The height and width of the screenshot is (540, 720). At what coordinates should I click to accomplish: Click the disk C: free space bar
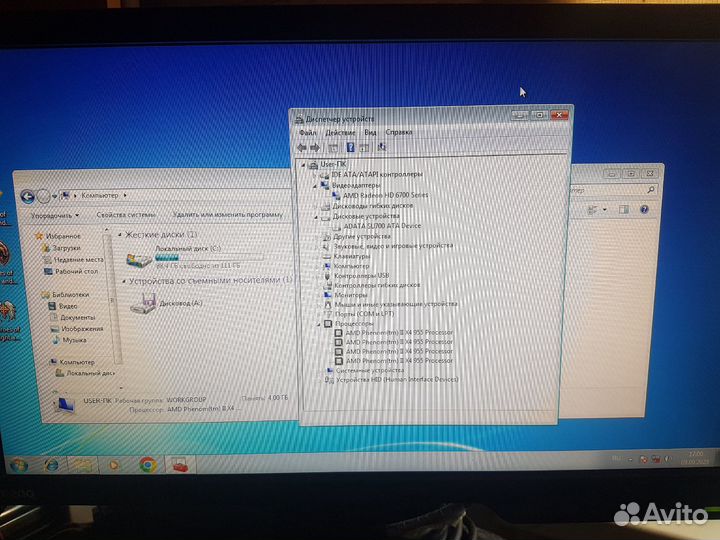pos(209,258)
